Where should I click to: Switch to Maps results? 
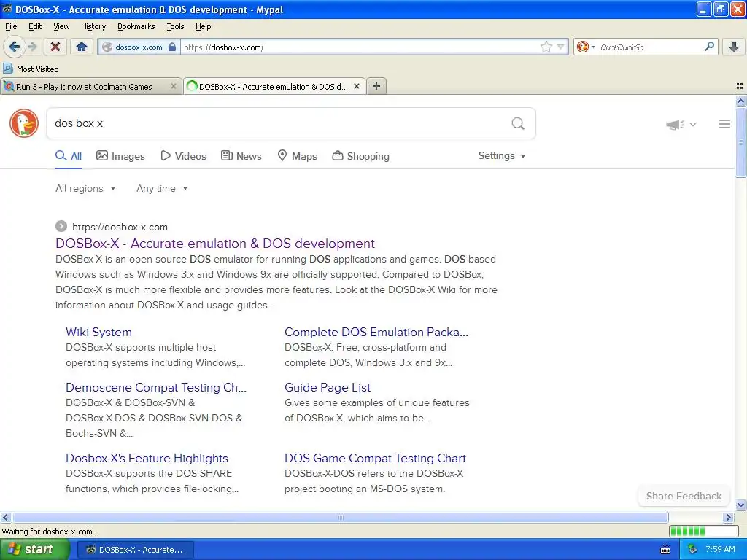click(298, 156)
